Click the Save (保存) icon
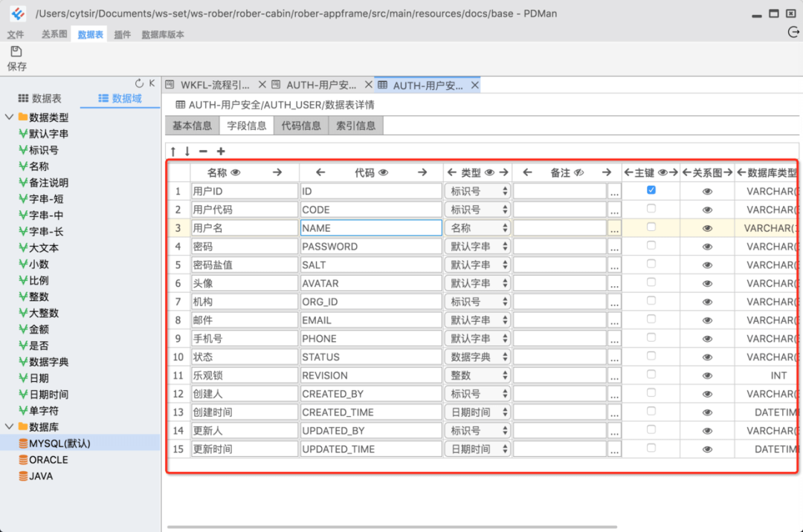The height and width of the screenshot is (532, 803). (x=16, y=51)
